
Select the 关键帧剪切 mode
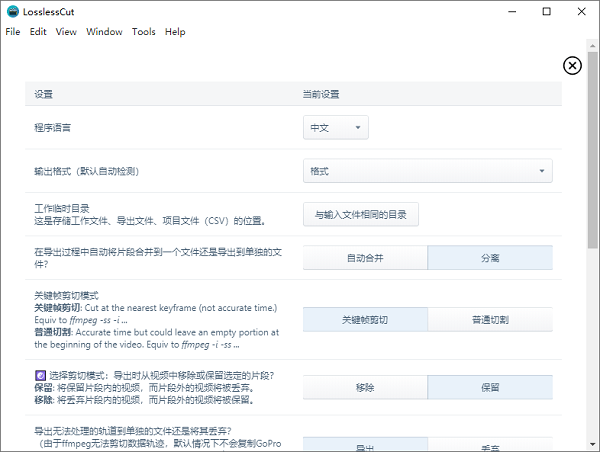[365, 320]
